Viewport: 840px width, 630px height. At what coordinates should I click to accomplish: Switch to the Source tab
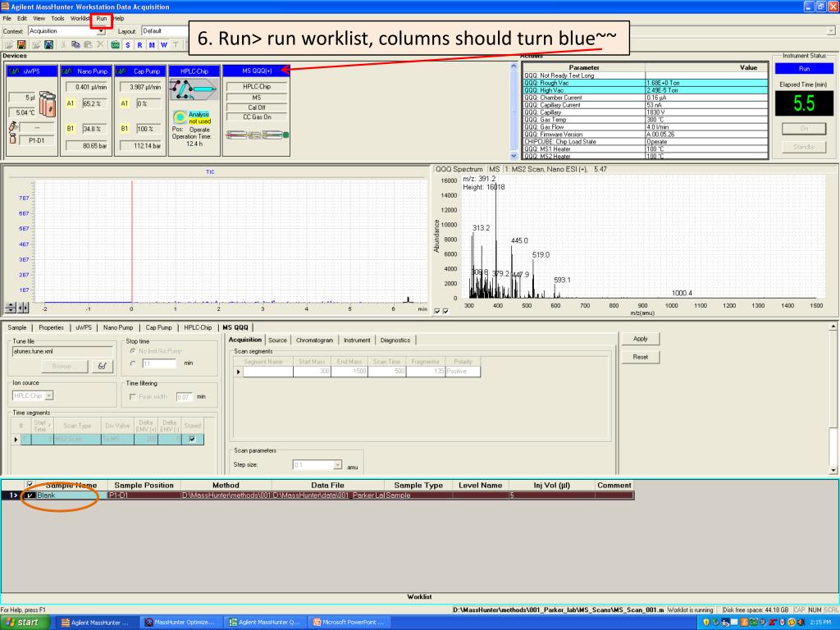[277, 340]
